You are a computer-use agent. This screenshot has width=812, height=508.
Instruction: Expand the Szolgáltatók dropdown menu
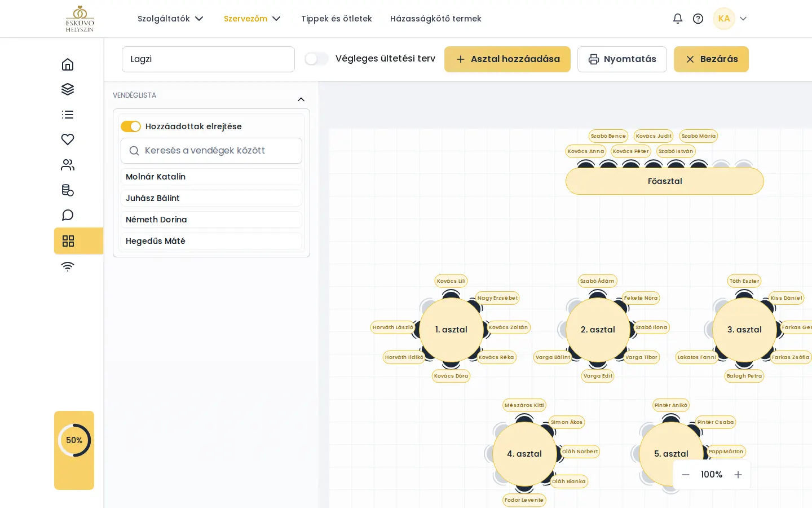coord(170,19)
